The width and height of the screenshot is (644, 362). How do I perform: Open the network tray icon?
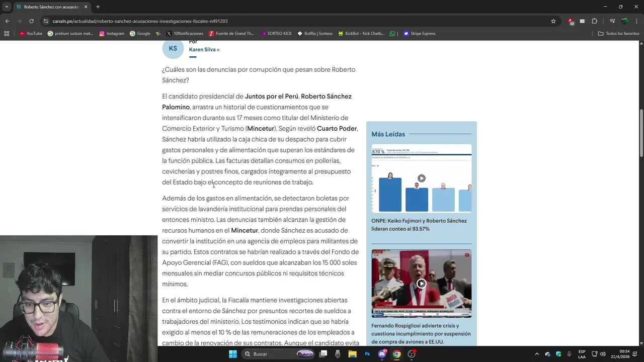(594, 354)
